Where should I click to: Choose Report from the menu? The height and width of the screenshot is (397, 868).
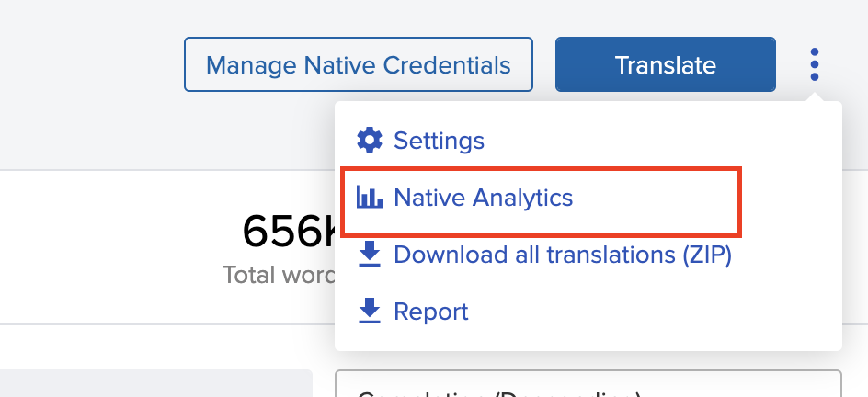click(430, 312)
